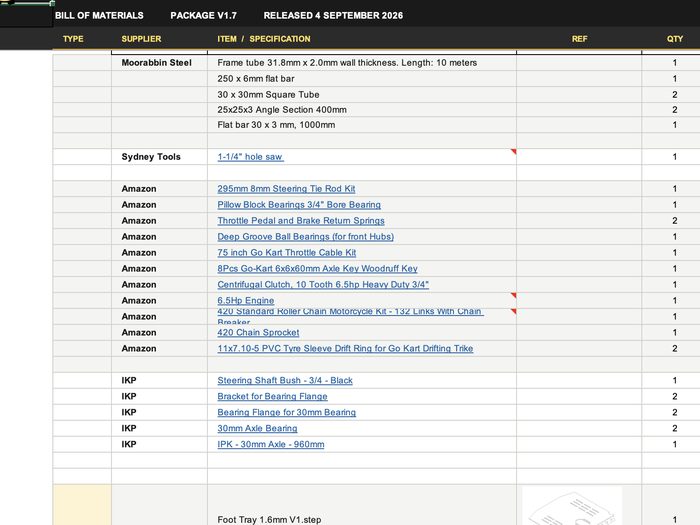Open Bracket for Bearing Flange link
Screen dimensions: 700x525
point(272,396)
